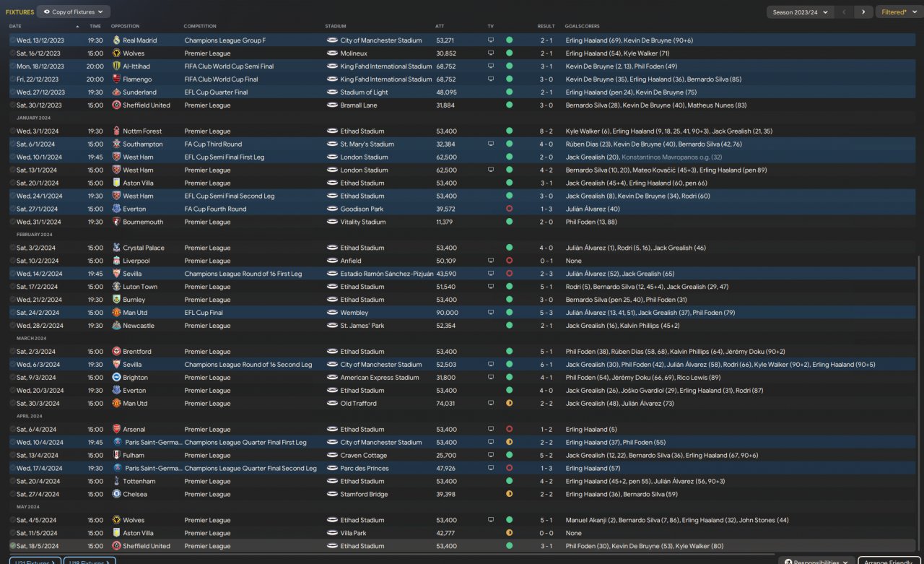924x564 pixels.
Task: Click the TV icon on the Liverpool row
Action: point(491,261)
